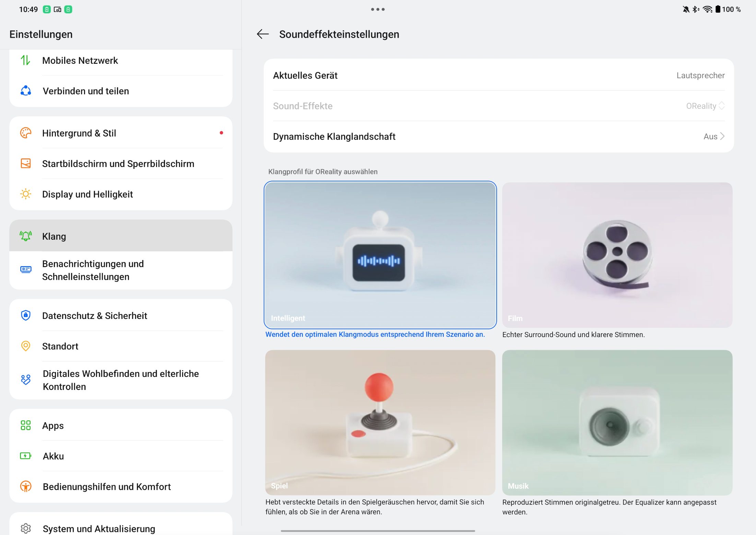756x535 pixels.
Task: Open Standort settings
Action: coord(121,346)
